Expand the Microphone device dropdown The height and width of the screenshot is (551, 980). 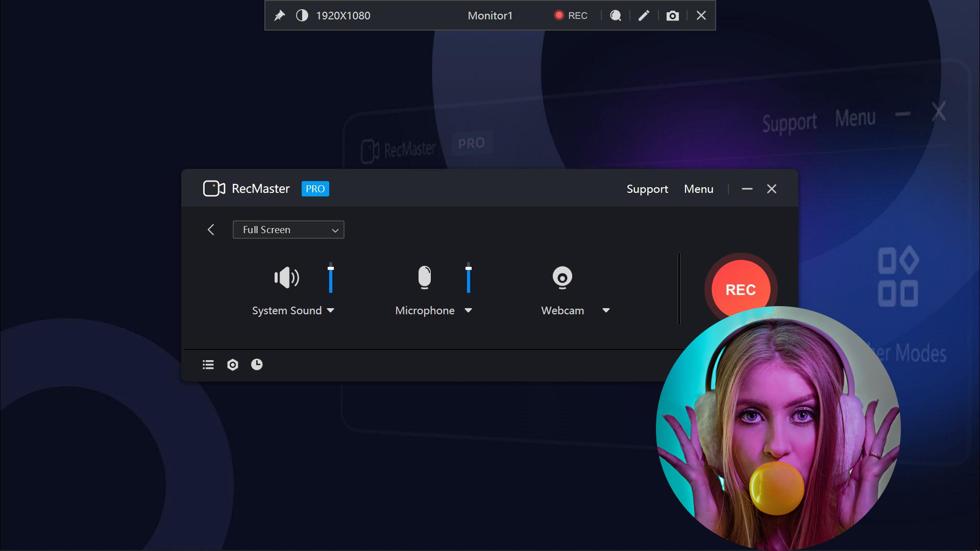point(469,310)
